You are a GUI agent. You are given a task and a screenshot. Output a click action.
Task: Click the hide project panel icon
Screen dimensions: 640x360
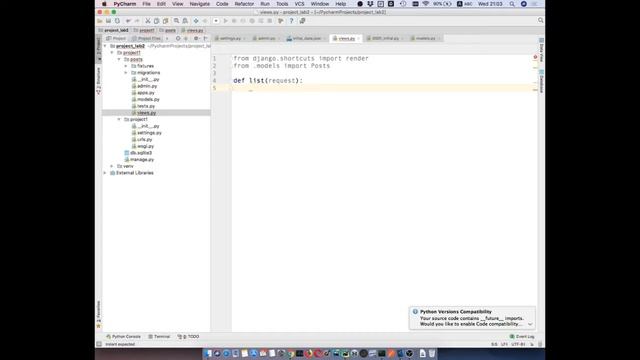[x=205, y=38]
